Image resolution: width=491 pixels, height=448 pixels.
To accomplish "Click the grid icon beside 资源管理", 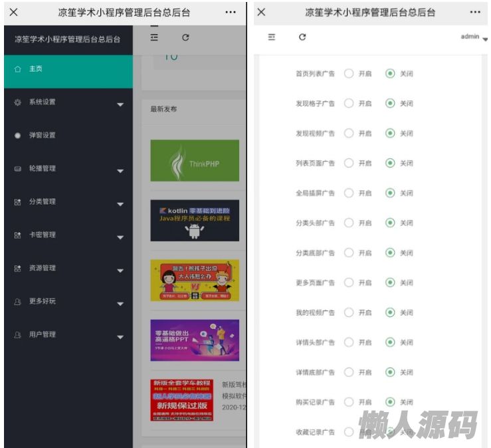I will tap(17, 268).
